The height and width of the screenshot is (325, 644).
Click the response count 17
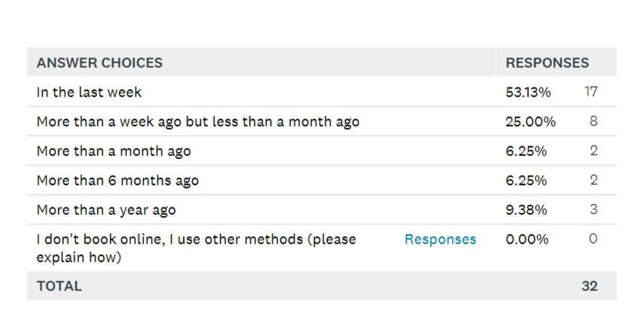pos(591,92)
